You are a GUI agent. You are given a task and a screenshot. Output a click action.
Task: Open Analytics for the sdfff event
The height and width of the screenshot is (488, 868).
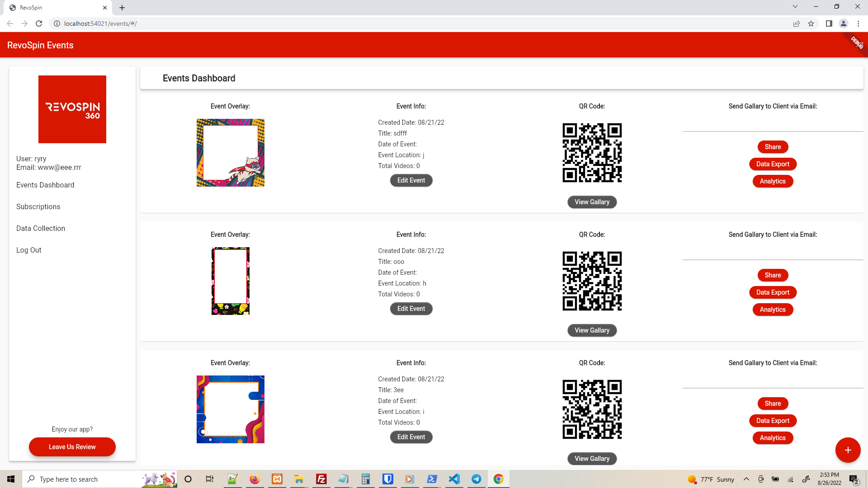773,181
